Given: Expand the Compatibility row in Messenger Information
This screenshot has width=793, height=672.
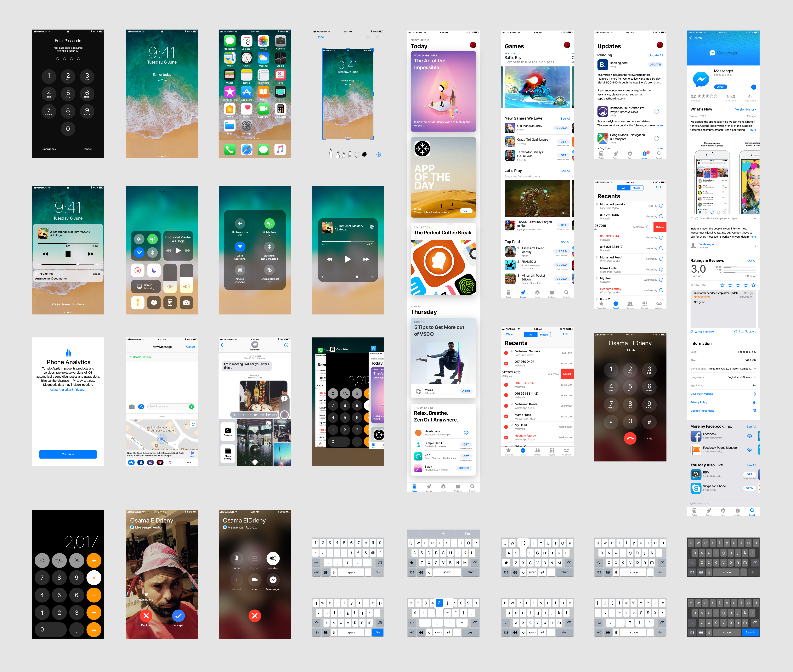Looking at the screenshot, I should [755, 369].
